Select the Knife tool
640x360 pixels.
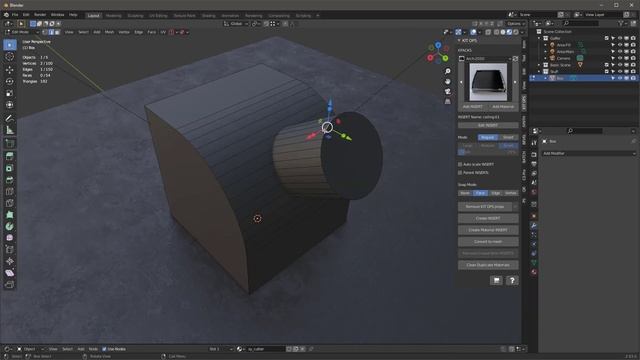click(10, 203)
